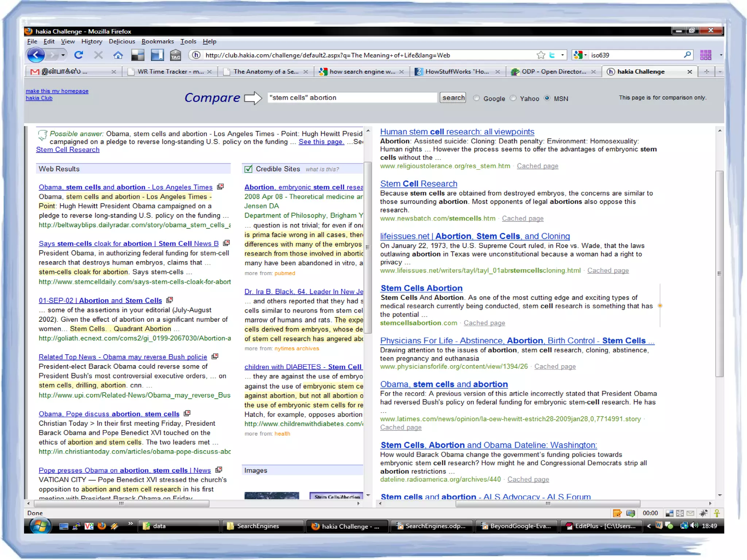Image resolution: width=747 pixels, height=560 pixels.
Task: Open external link icon beside Stem Cell News result
Action: click(226, 243)
